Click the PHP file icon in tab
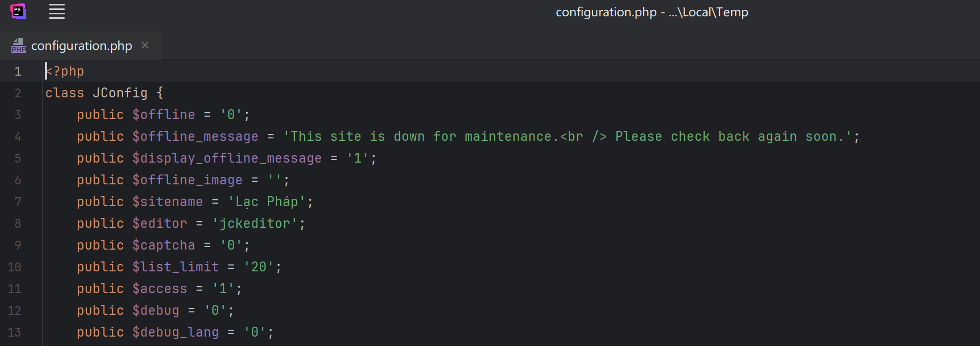Viewport: 980px width, 346px height. coord(19,45)
